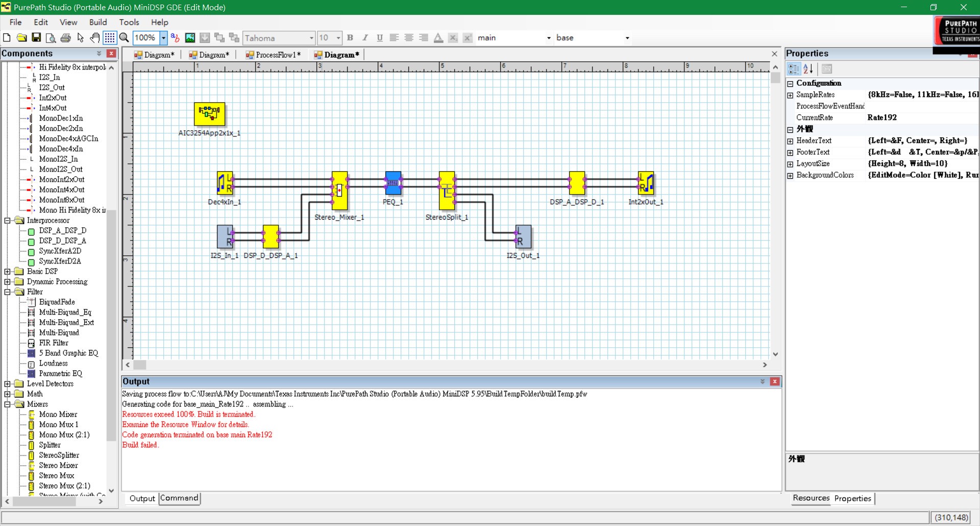Image resolution: width=980 pixels, height=526 pixels.
Task: Select the DSP_D_DSP_A_1 block
Action: 271,237
